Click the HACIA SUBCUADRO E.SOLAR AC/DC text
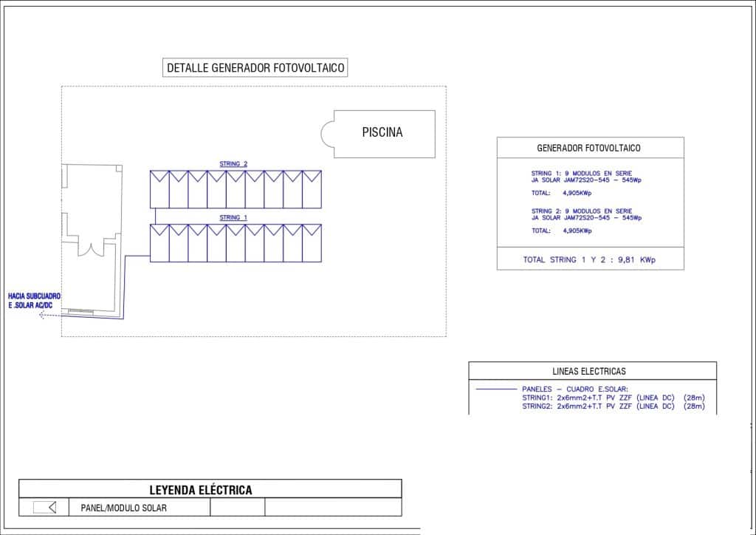This screenshot has width=756, height=535. coord(34,301)
